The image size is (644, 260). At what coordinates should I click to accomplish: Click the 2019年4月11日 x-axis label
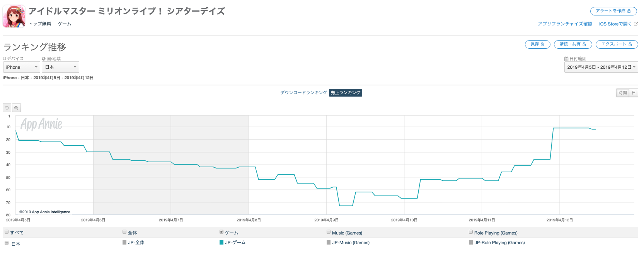tap(482, 220)
